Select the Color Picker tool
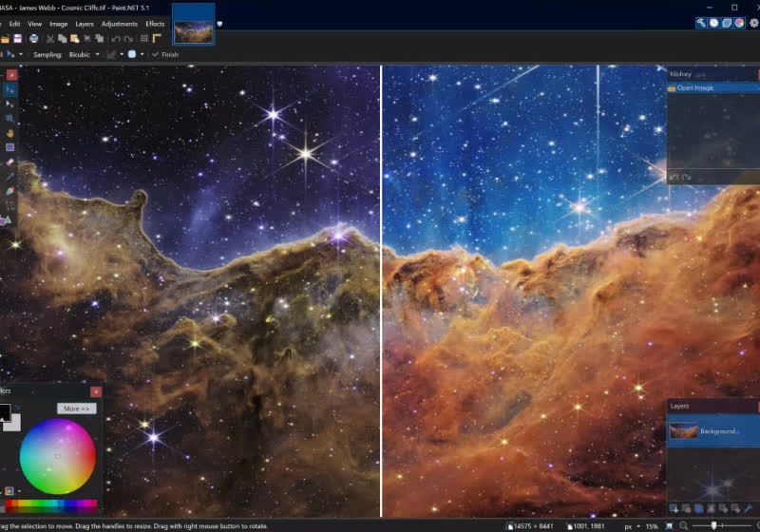Viewport: 760px width, 532px height. coord(9,177)
